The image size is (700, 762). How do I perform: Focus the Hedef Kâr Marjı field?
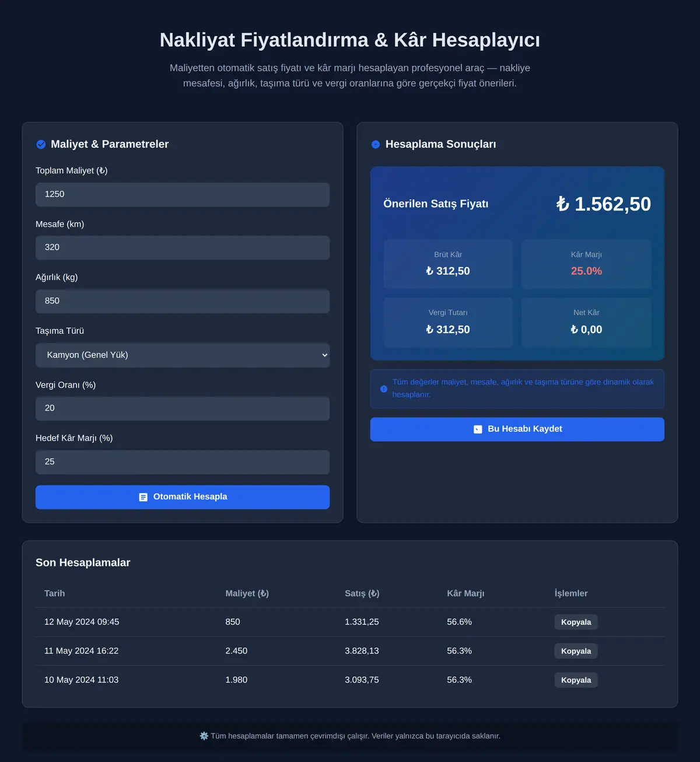[x=183, y=462]
